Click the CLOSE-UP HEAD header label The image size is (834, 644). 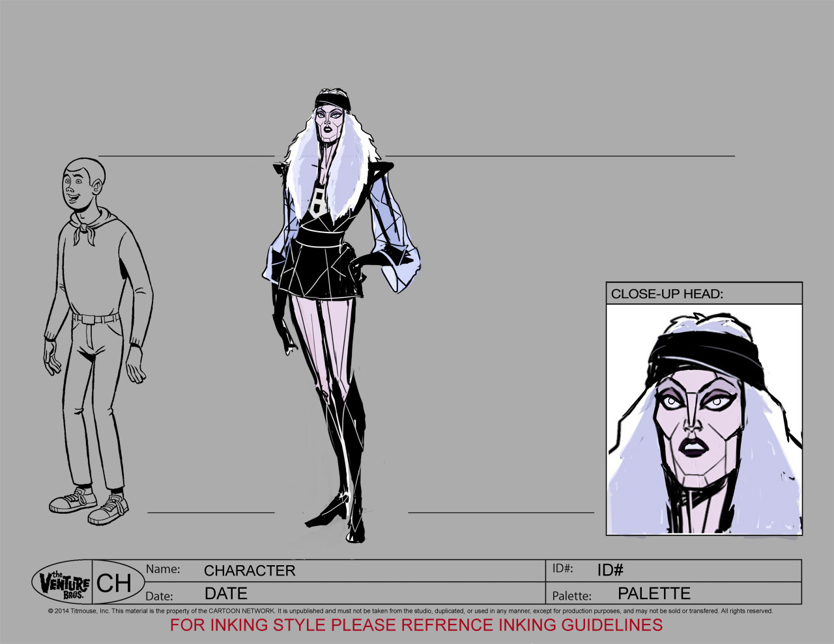click(x=667, y=294)
